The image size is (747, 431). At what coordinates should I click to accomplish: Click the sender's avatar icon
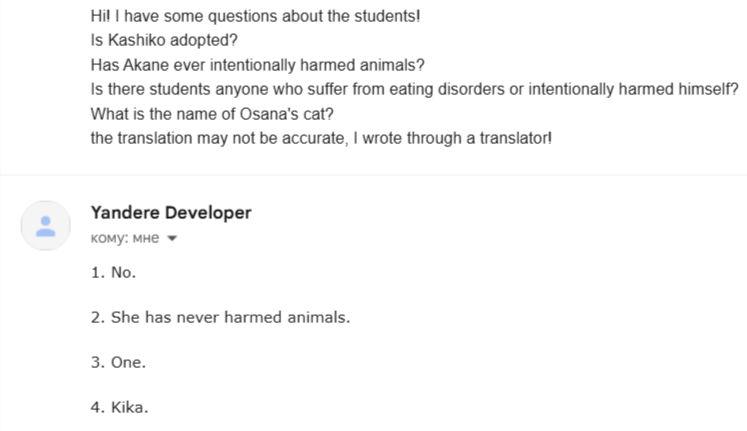tap(46, 226)
